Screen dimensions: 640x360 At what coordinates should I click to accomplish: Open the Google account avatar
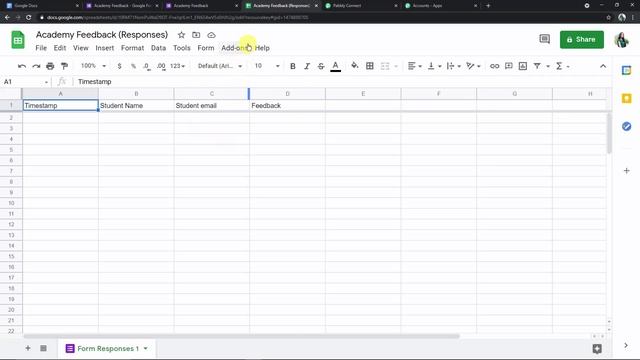[x=621, y=40]
